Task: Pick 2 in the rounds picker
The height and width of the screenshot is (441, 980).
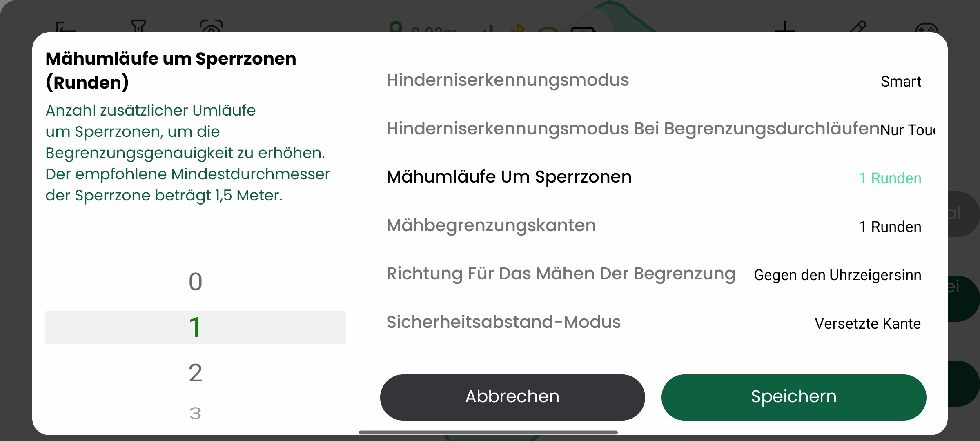Action: (x=196, y=373)
